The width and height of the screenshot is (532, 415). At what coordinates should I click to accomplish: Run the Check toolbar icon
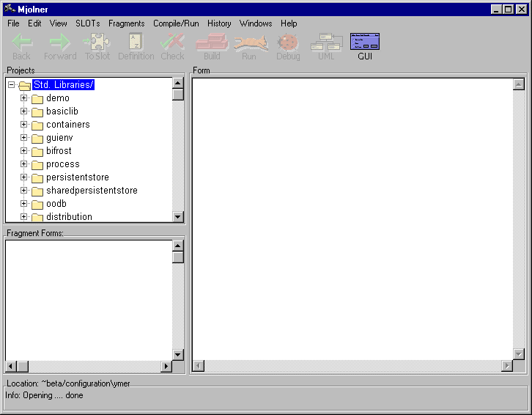[x=172, y=43]
